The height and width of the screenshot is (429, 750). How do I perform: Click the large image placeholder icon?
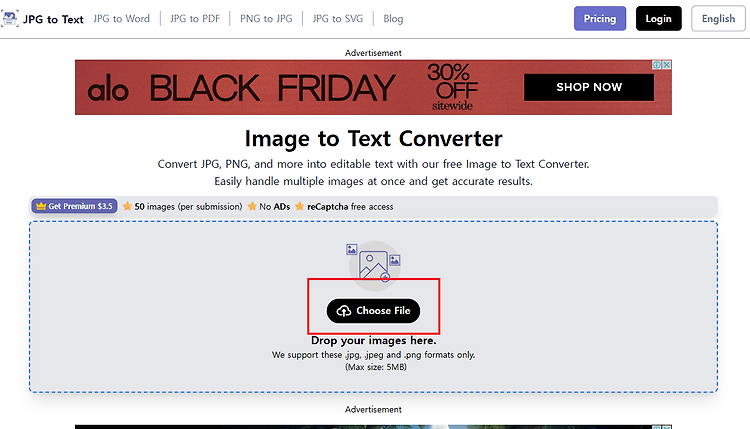(374, 264)
